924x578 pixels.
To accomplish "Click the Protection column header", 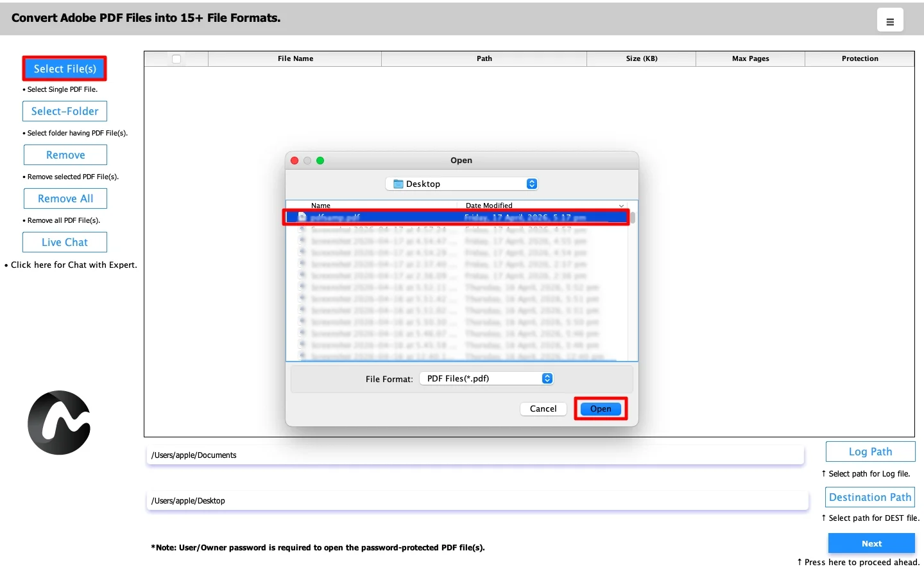I will [860, 58].
